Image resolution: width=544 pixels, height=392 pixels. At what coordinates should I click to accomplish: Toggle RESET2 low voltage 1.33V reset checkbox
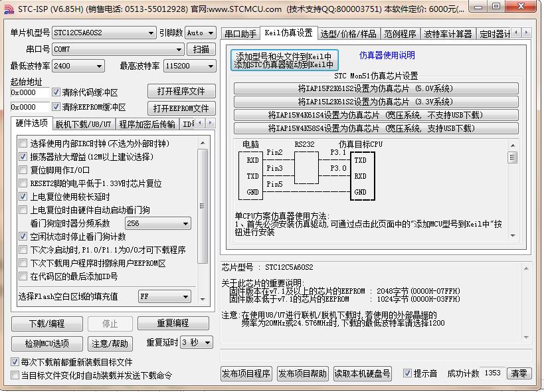pos(23,183)
